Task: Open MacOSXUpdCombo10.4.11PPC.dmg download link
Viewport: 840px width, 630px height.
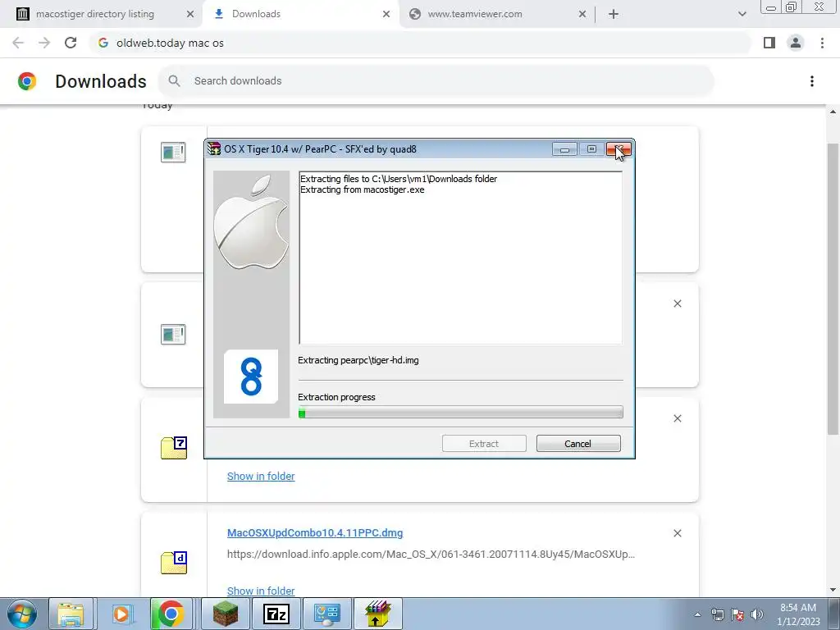Action: click(x=315, y=533)
